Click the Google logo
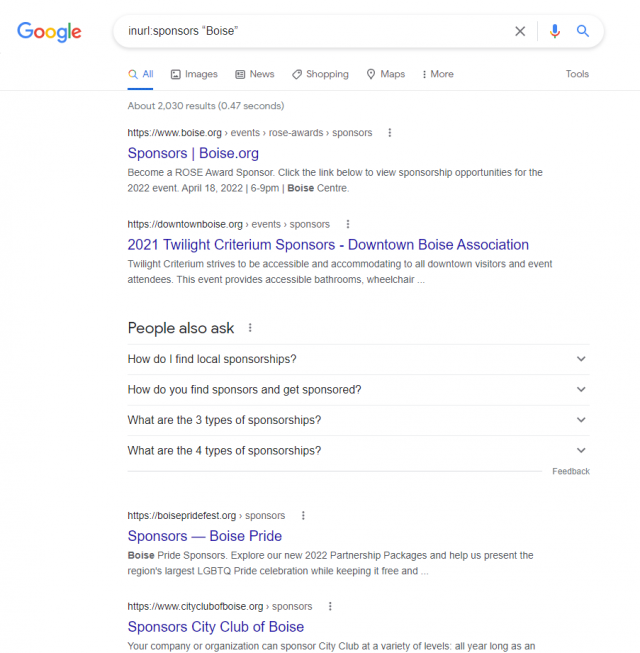Viewport: 640px width, 653px height. coord(49,31)
